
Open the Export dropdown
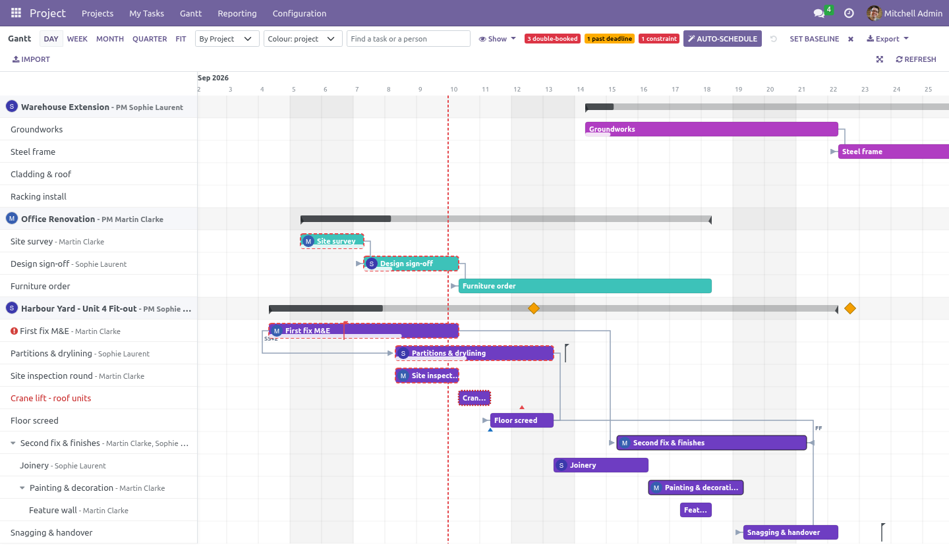pyautogui.click(x=888, y=39)
